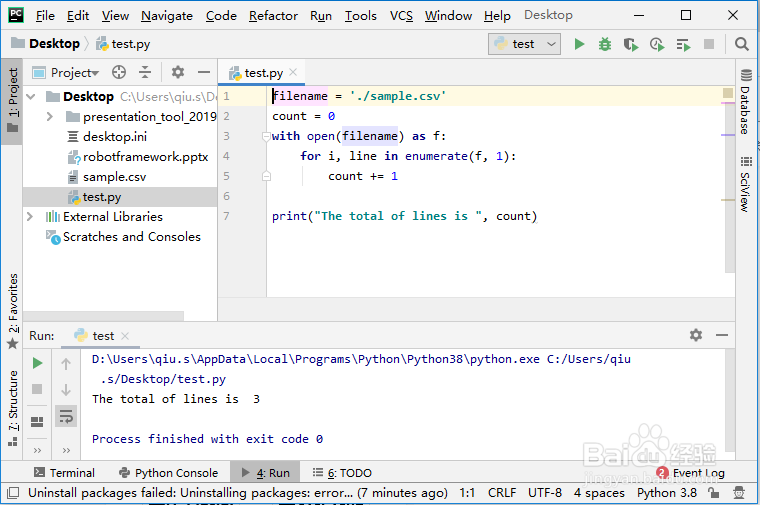Open Scratches and Consoles node
Viewport: 760px width, 505px height.
coord(123,237)
